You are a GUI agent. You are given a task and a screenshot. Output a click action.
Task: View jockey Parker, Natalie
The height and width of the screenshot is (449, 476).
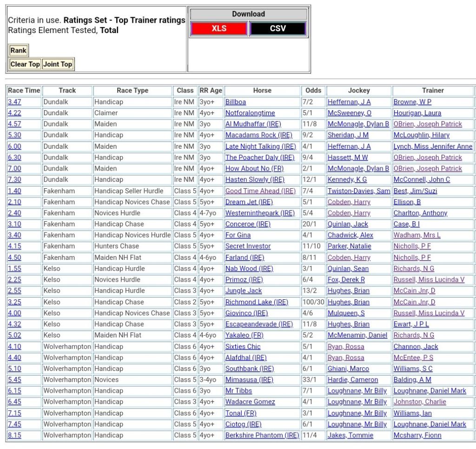coord(349,246)
